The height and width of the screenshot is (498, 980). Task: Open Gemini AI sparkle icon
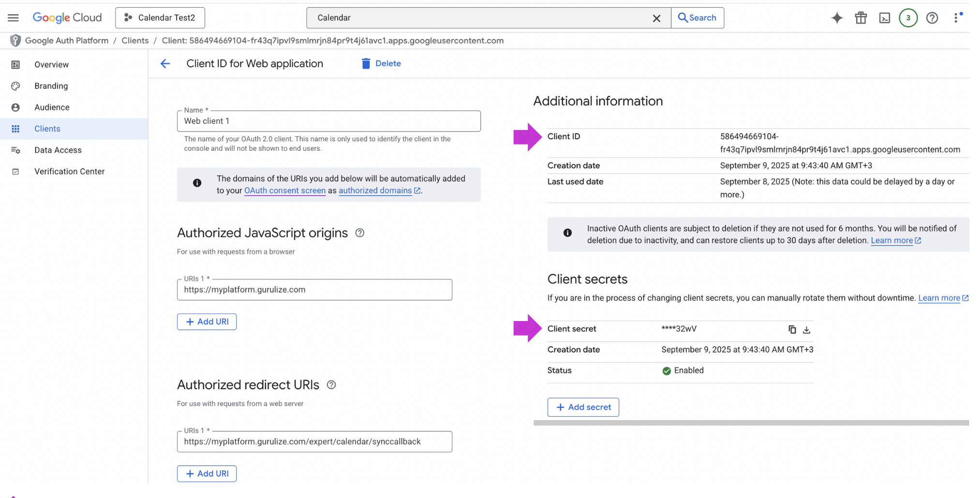837,18
